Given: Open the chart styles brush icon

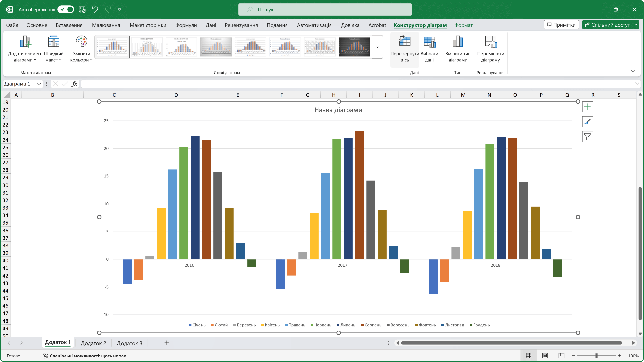Looking at the screenshot, I should 588,122.
